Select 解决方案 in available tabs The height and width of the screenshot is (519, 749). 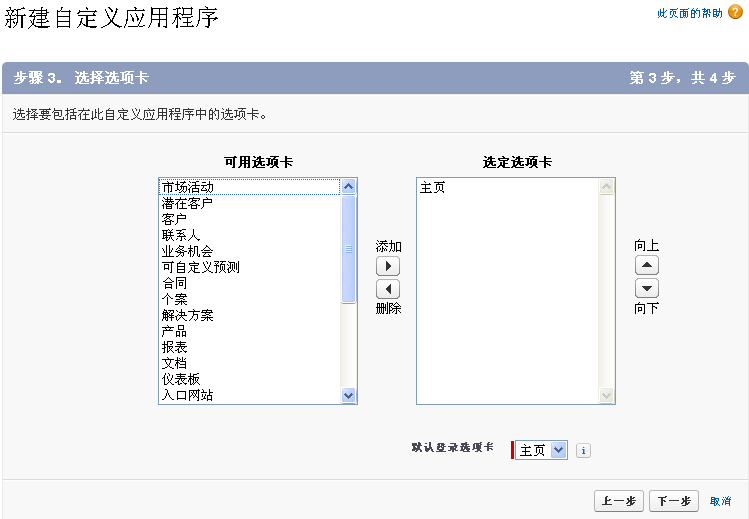pyautogui.click(x=187, y=315)
